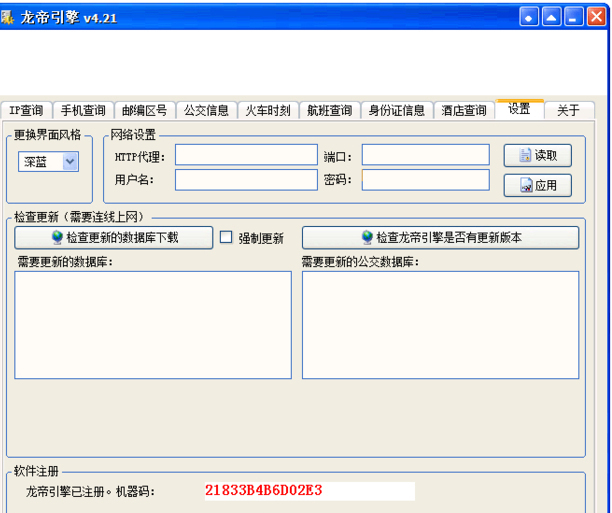Viewport: 612px width, 513px height.
Task: Focus the HTTP代理 input field
Action: coord(246,155)
